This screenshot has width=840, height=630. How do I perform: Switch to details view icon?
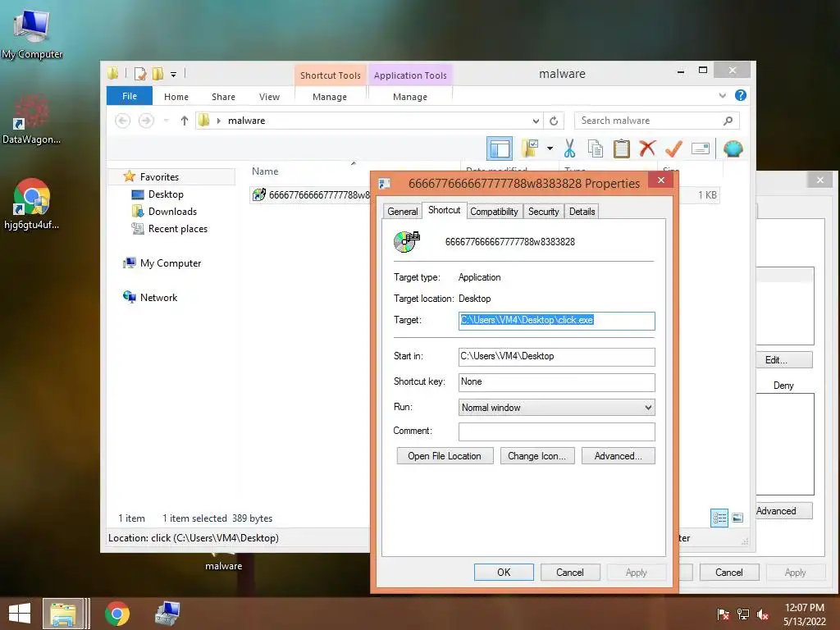719,518
